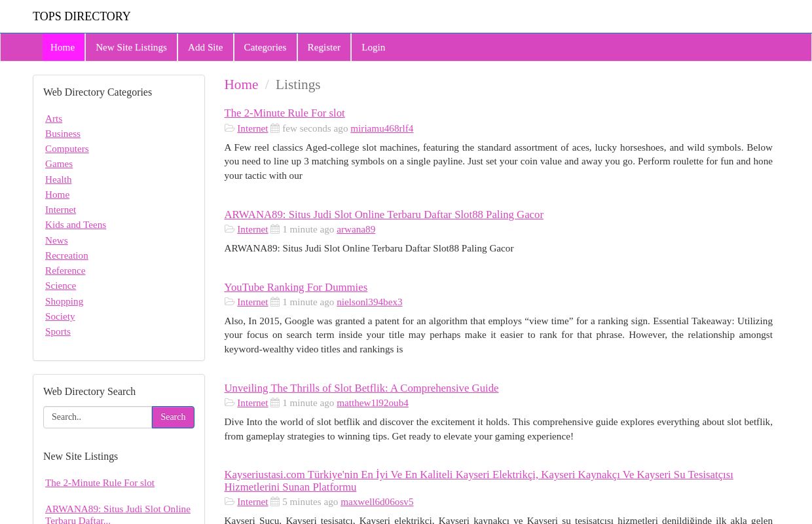The image size is (812, 524).
Task: Open the Categories menu item
Action: pos(265,47)
